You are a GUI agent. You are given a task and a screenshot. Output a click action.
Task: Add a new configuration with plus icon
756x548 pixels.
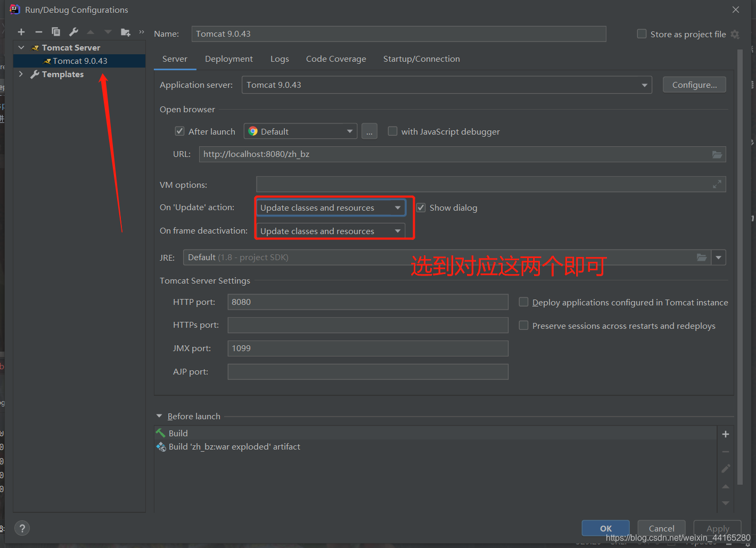click(21, 32)
